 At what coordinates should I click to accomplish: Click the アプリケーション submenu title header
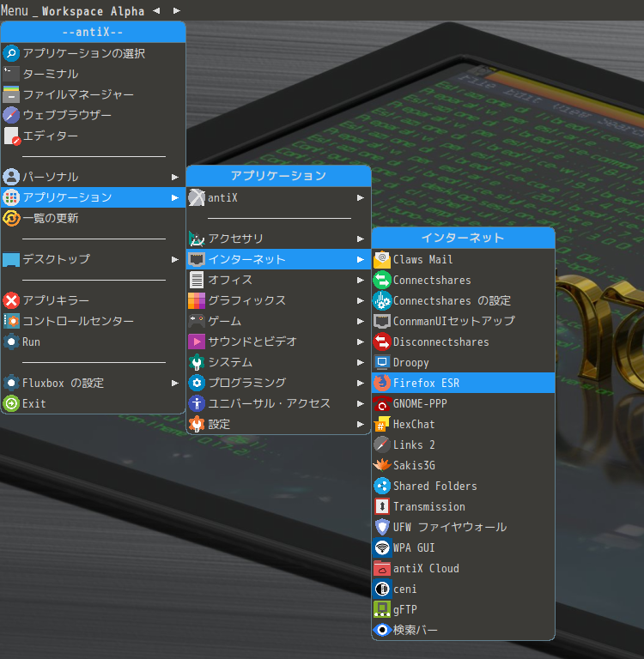[x=278, y=176]
